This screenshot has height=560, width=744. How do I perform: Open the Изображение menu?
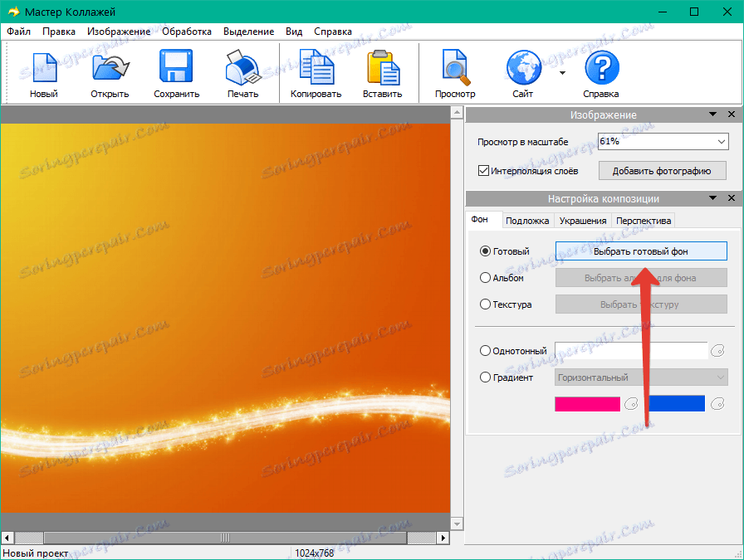(x=119, y=32)
